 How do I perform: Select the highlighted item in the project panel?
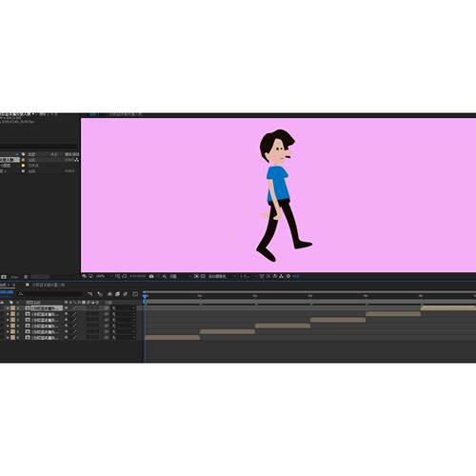click(x=10, y=160)
